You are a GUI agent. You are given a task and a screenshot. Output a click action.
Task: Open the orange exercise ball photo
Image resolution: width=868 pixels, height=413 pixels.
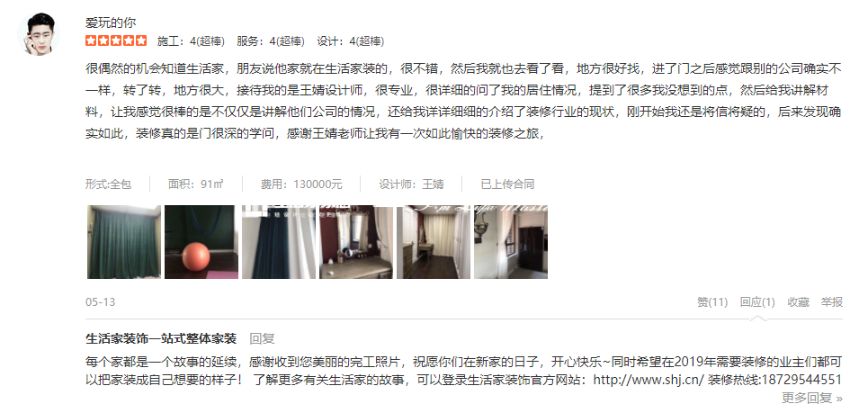click(201, 242)
